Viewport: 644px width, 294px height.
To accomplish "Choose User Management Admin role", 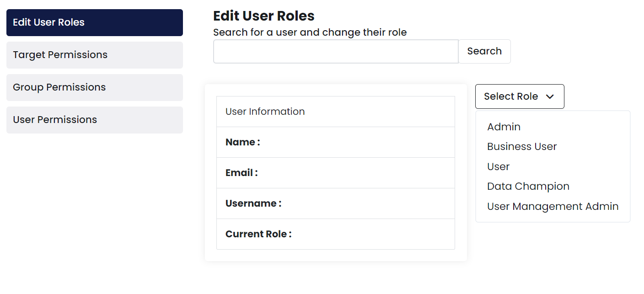I will (x=553, y=206).
